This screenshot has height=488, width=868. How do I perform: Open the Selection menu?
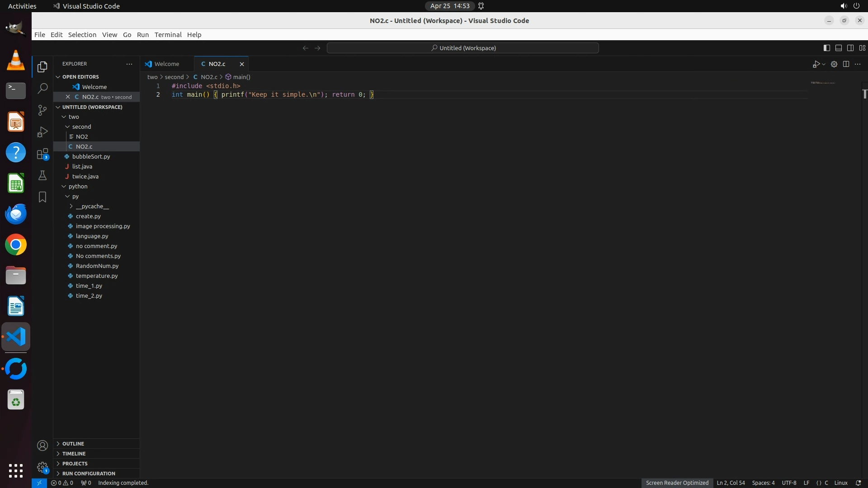pyautogui.click(x=82, y=35)
